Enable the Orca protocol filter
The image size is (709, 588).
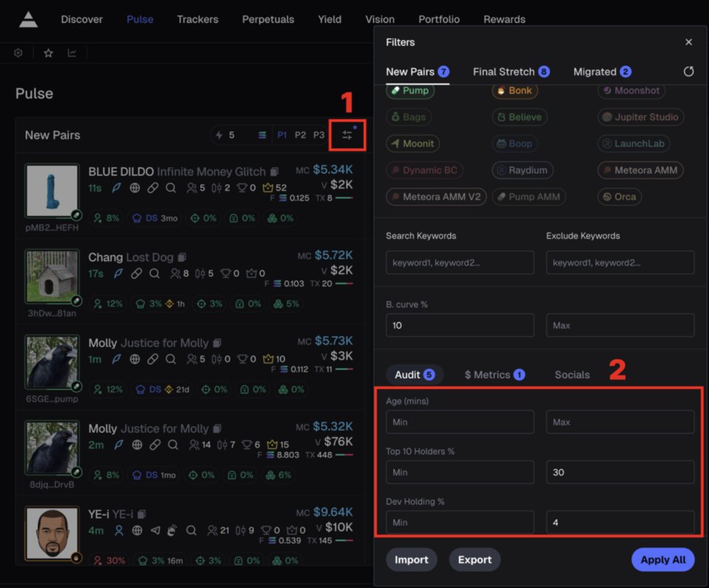619,196
